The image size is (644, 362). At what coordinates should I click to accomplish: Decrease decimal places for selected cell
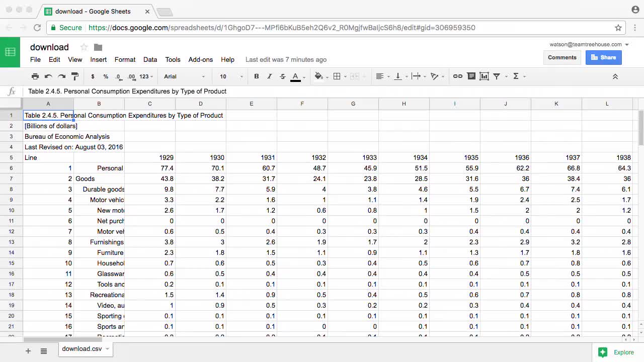pos(118,76)
